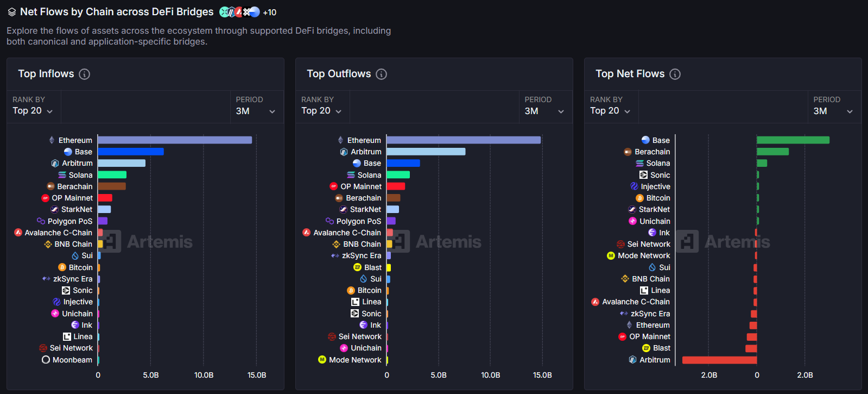Click the Sei Network icon in Top Outflows
This screenshot has height=394, width=868.
(332, 336)
